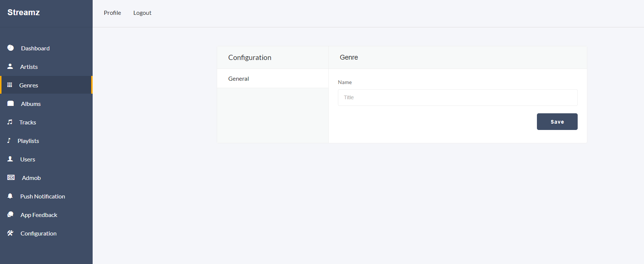
Task: Click the Users silhouette icon
Action: click(x=10, y=159)
